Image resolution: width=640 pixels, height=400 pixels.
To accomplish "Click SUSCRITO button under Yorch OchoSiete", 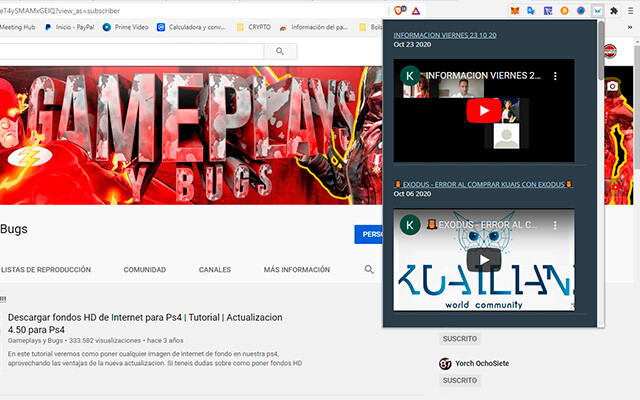I will (x=460, y=380).
